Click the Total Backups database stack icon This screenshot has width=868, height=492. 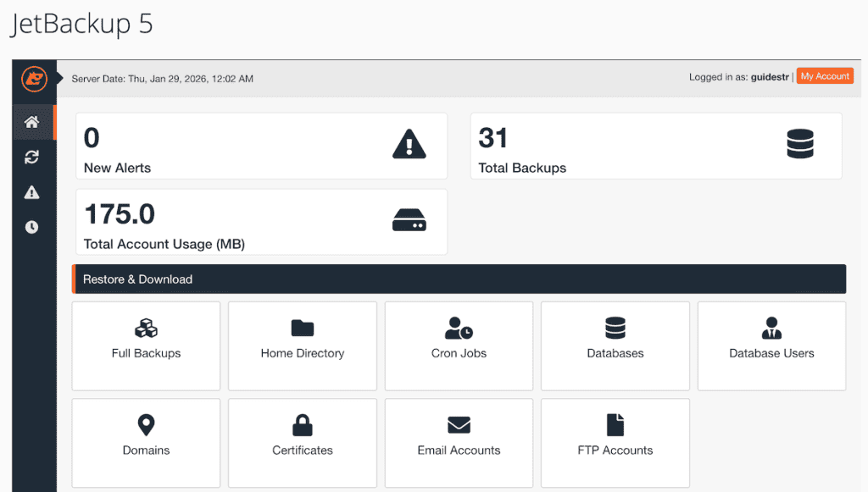pyautogui.click(x=800, y=144)
